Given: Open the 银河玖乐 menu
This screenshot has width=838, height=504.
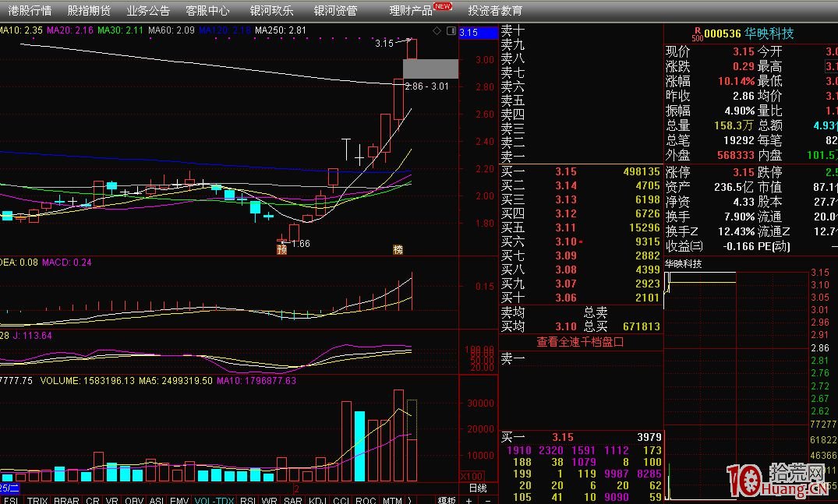Looking at the screenshot, I should coord(271,11).
